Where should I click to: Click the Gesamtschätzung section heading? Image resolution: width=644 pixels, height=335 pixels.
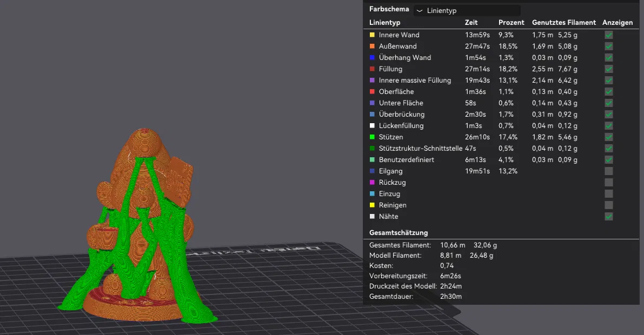pyautogui.click(x=399, y=233)
